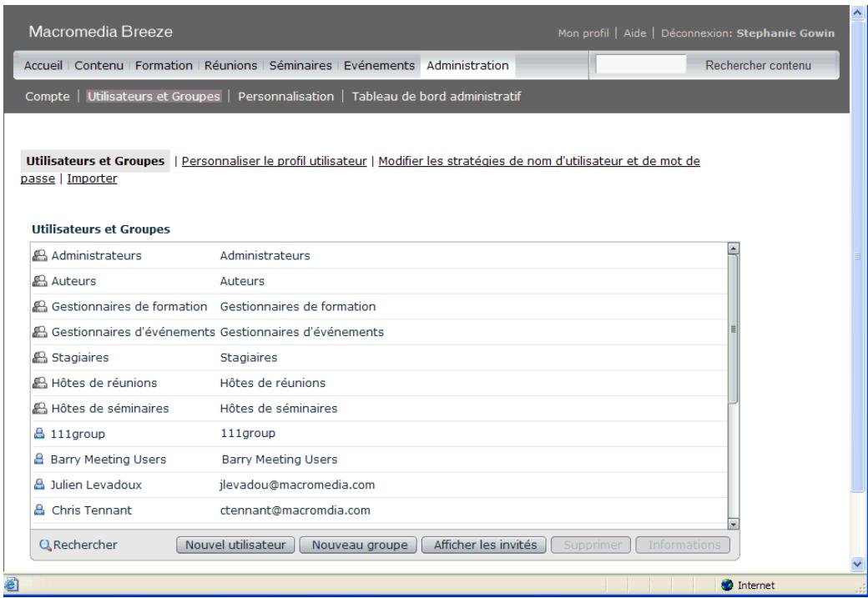The height and width of the screenshot is (598, 868).
Task: Click the list's scroll up arrow
Action: (733, 249)
